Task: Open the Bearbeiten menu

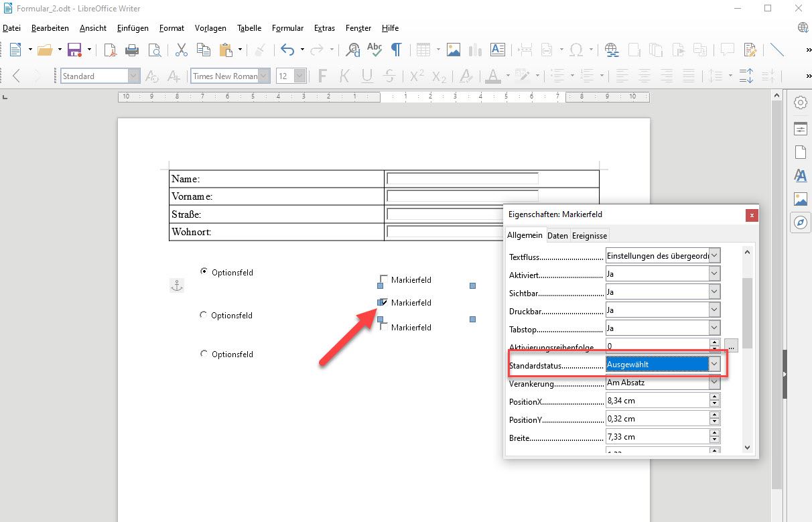Action: 50,28
